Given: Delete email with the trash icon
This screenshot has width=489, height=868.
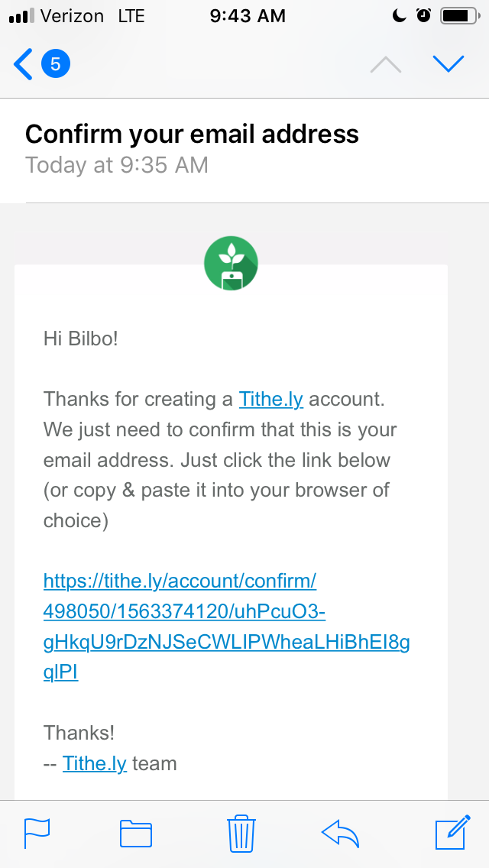Looking at the screenshot, I should 241,833.
